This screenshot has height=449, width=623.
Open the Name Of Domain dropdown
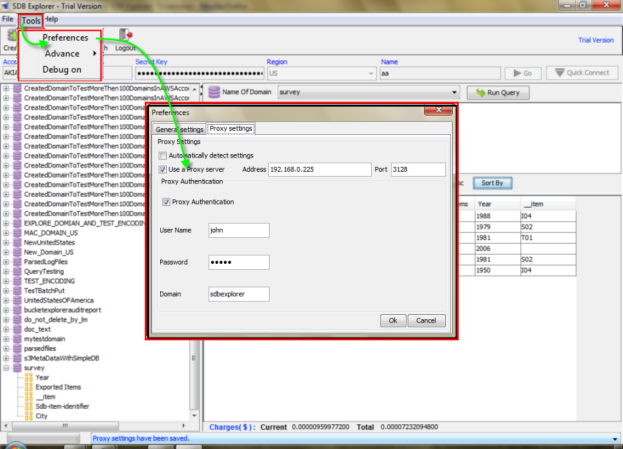pyautogui.click(x=368, y=92)
